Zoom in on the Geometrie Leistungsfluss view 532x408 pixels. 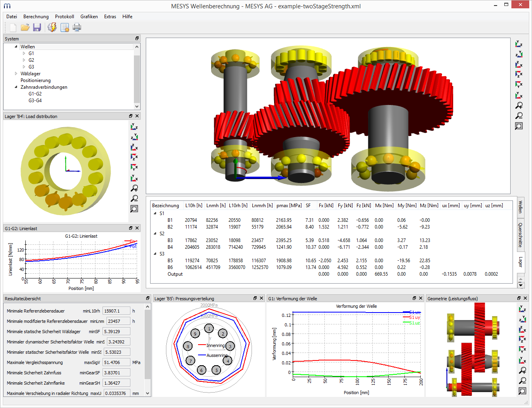click(522, 371)
